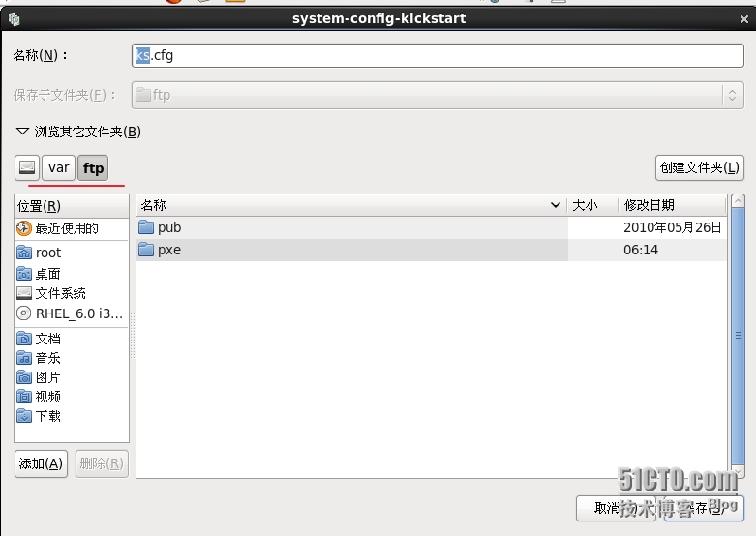Screen dimensions: 756x536
Task: Click the 删除(R) remove bookmark button
Action: 102,463
